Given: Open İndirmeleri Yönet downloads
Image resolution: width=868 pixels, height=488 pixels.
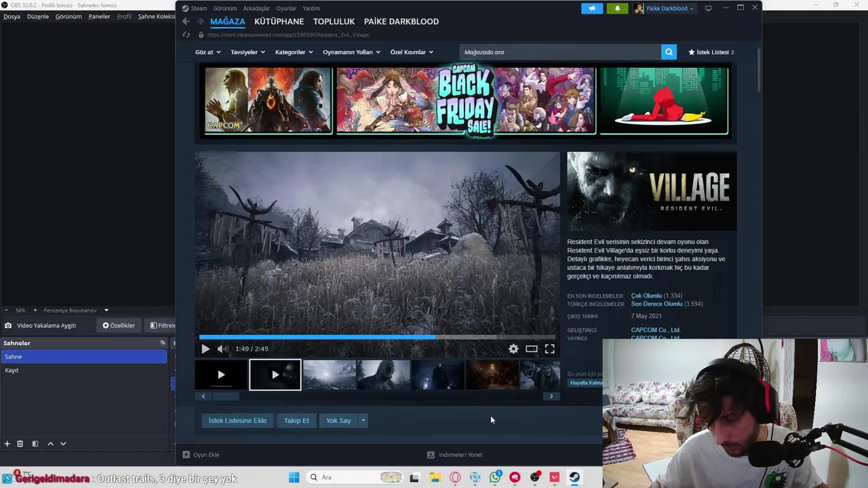Looking at the screenshot, I should 454,455.
